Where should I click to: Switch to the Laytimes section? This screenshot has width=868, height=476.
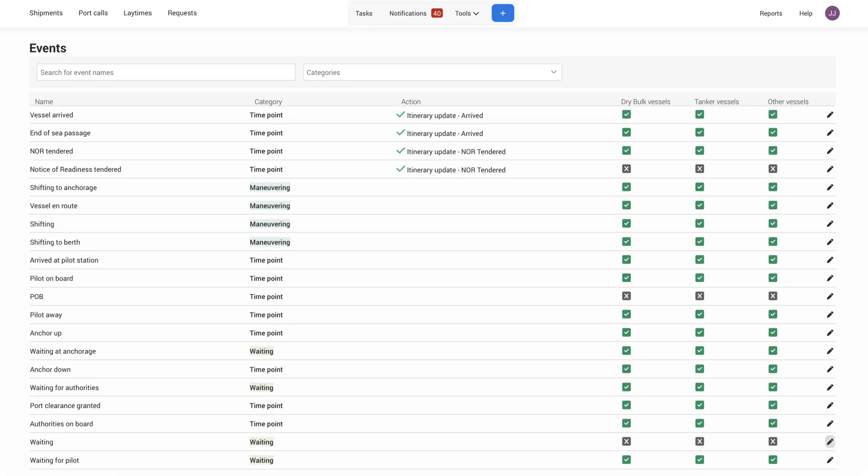click(137, 13)
